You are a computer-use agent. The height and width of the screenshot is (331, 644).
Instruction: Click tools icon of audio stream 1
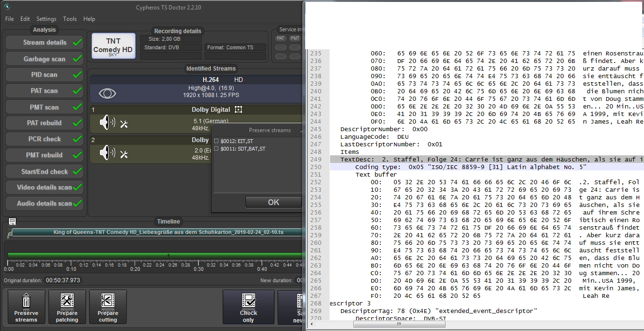pyautogui.click(x=124, y=124)
